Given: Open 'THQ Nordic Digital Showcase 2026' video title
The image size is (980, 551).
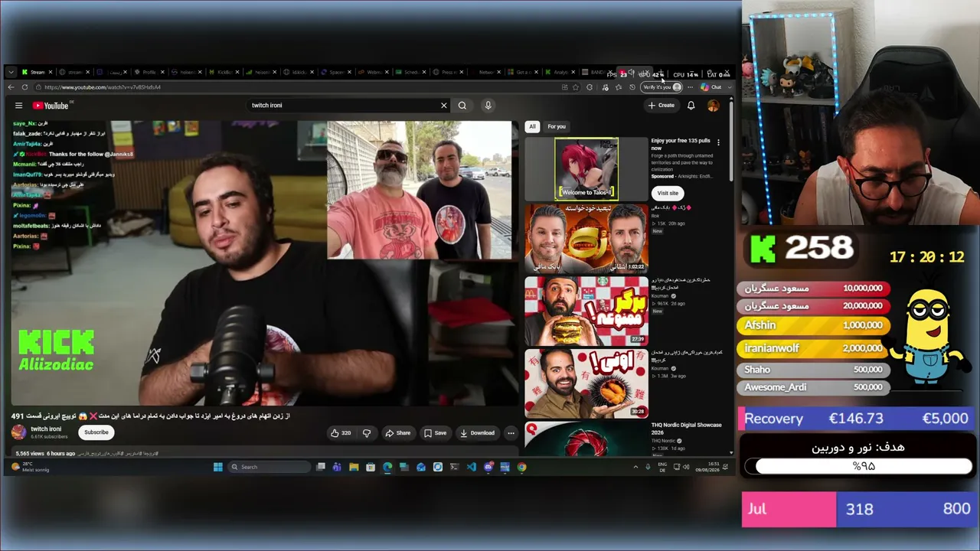Looking at the screenshot, I should [x=687, y=428].
